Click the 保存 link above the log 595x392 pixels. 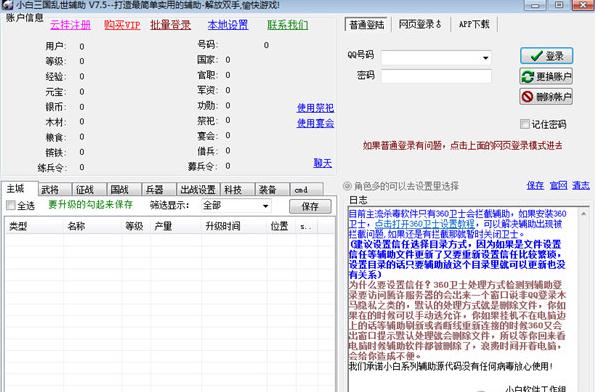pyautogui.click(x=535, y=186)
